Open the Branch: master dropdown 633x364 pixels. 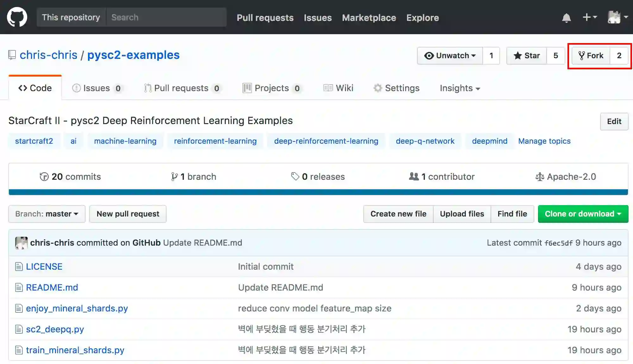pyautogui.click(x=47, y=214)
